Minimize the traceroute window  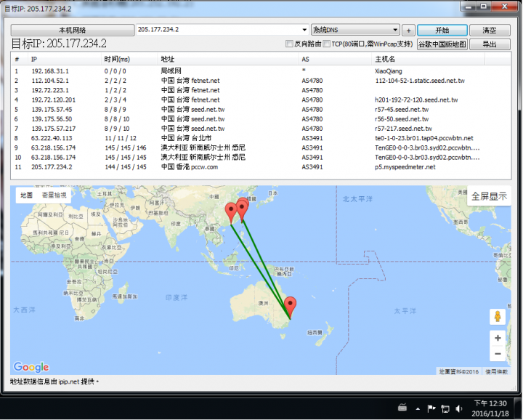pos(469,7)
